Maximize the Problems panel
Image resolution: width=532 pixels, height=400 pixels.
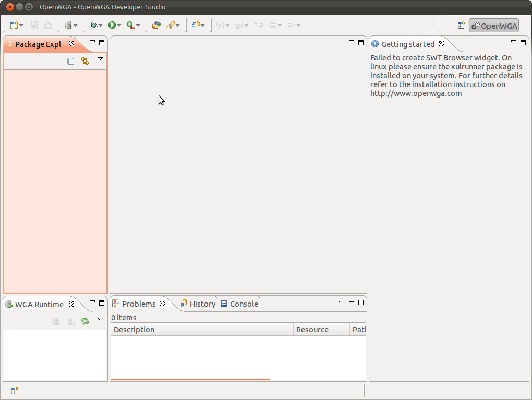point(361,302)
